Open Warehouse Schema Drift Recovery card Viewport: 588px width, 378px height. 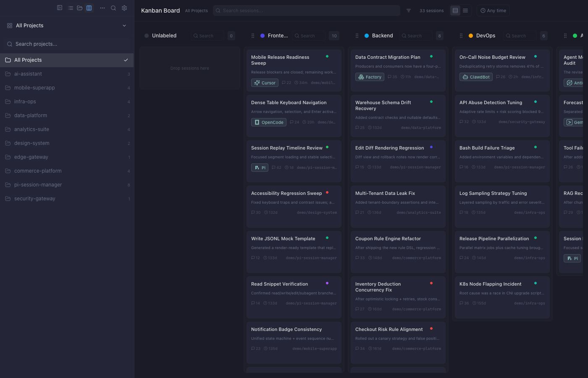[398, 116]
